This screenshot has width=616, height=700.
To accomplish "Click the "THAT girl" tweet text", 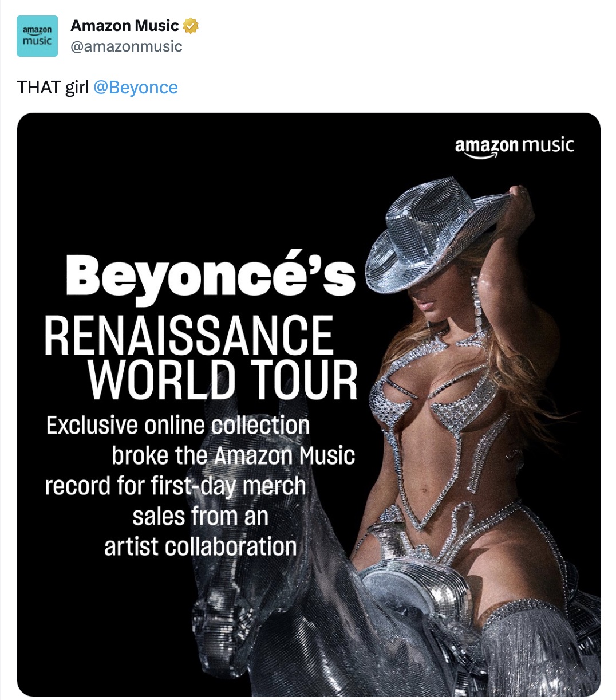I will coord(53,87).
